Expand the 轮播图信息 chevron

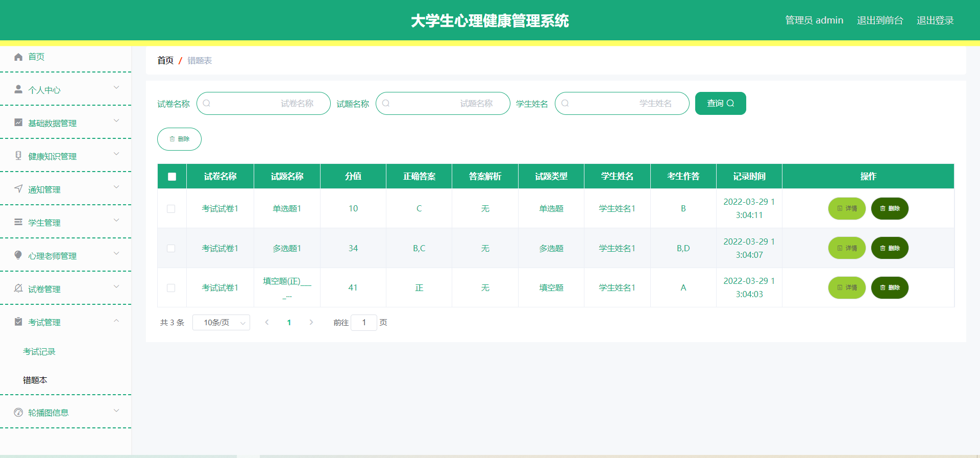point(116,411)
